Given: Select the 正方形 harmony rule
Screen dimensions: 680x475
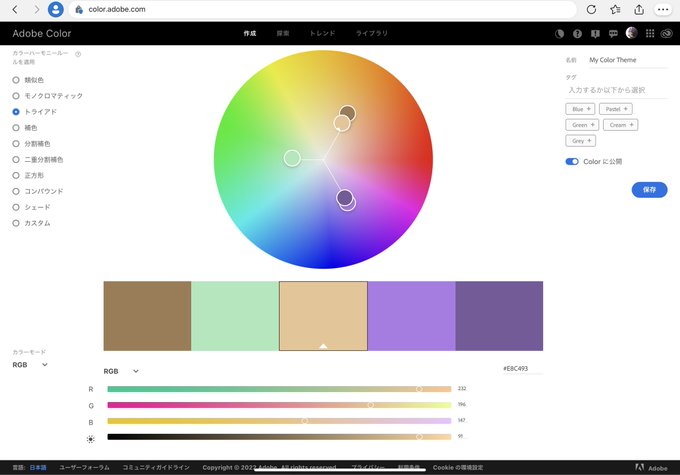Looking at the screenshot, I should click(x=29, y=176).
